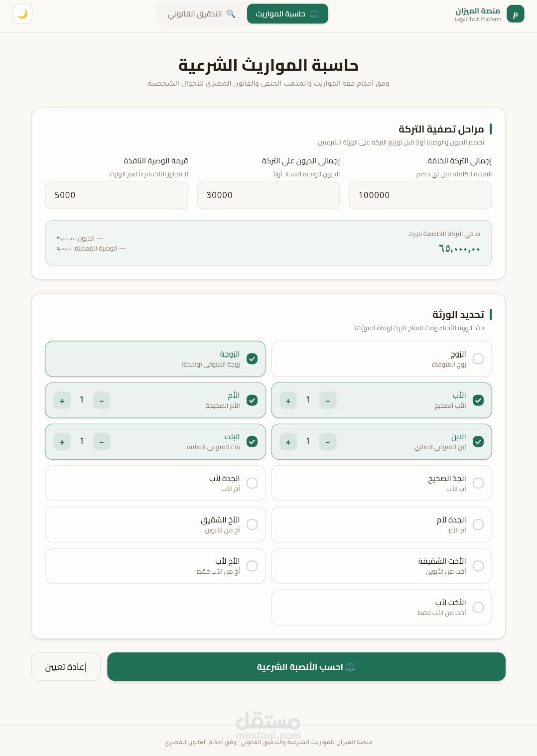The image size is (537, 756).
Task: Check the الزوج husband checkbox
Action: pyautogui.click(x=478, y=359)
